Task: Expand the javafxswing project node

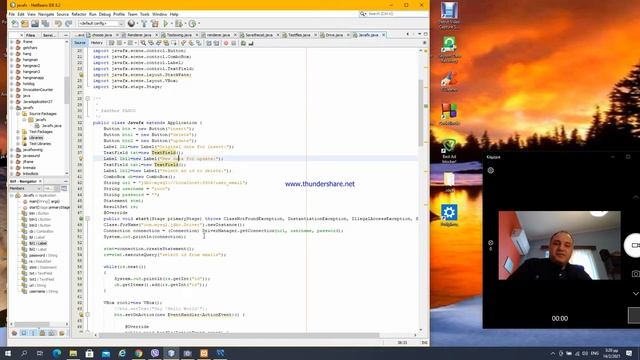Action: (x=12, y=150)
